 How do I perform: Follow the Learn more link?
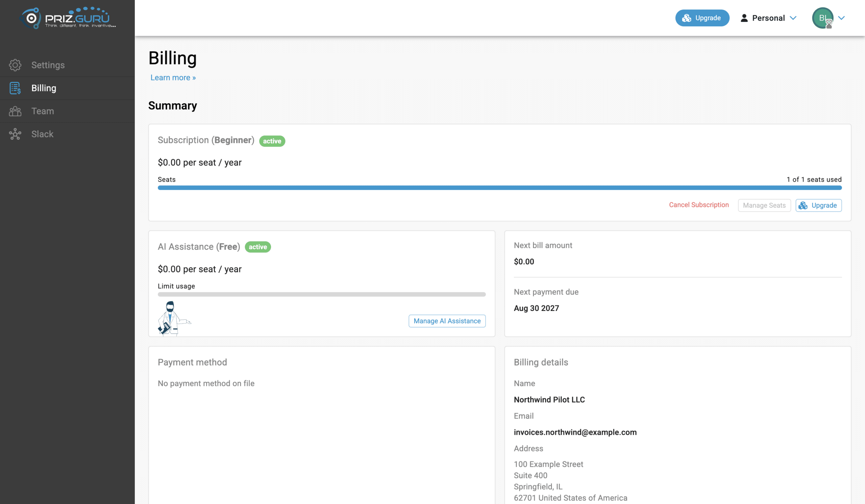coord(173,78)
